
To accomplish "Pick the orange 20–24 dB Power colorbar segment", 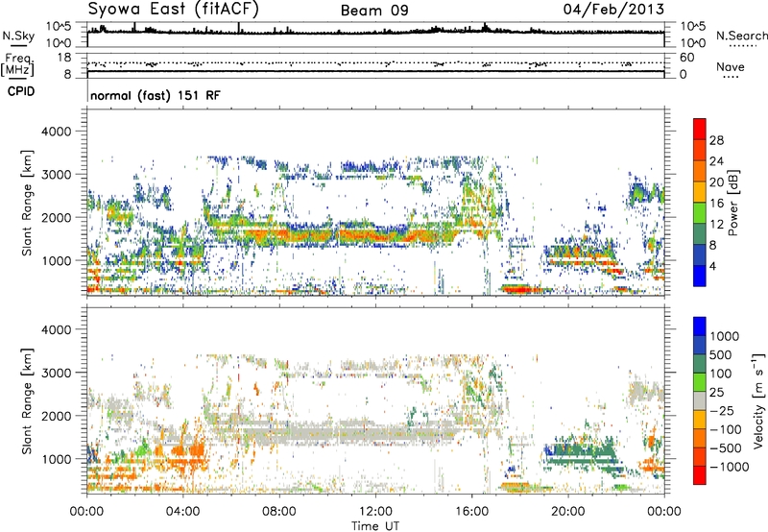I will (700, 171).
